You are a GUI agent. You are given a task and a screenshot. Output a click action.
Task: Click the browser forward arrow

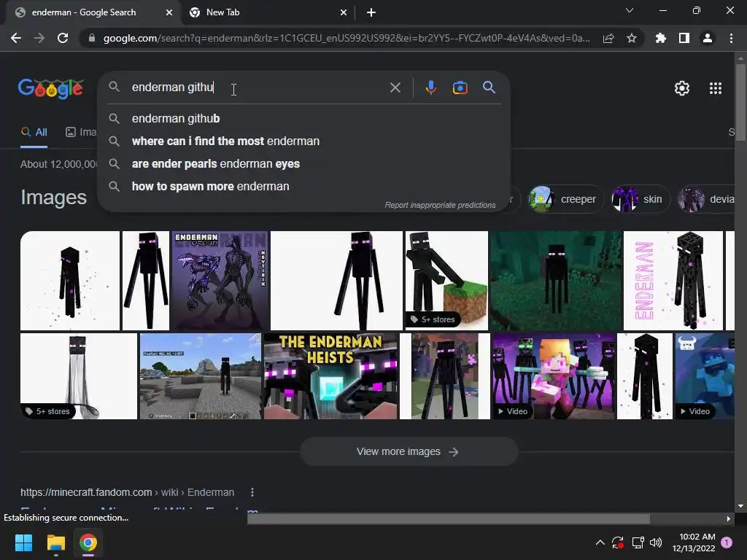39,38
